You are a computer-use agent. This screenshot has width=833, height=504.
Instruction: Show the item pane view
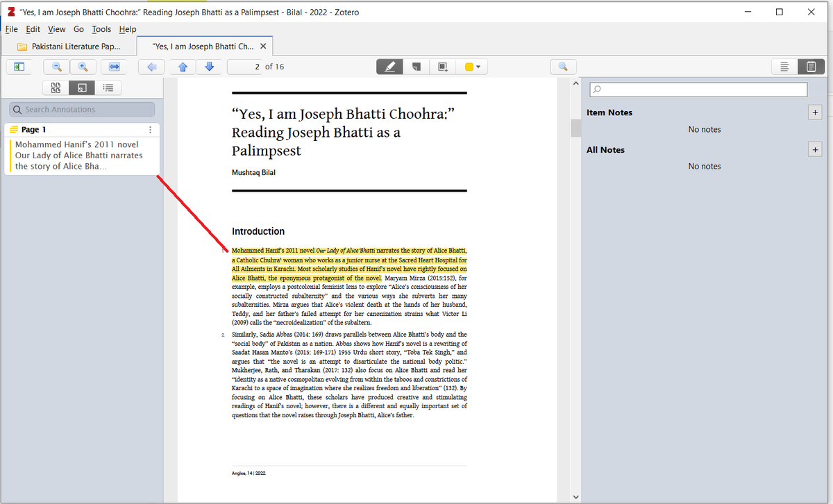[784, 67]
